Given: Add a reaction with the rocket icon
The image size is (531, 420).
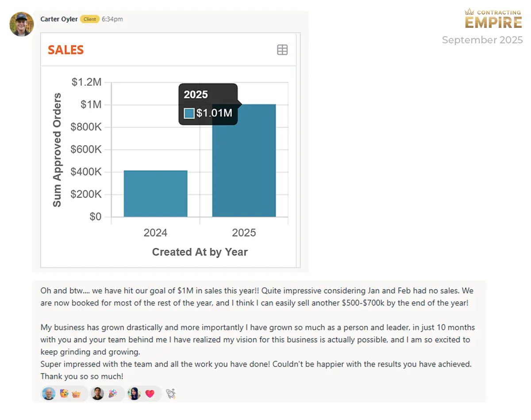Looking at the screenshot, I should coord(171,393).
